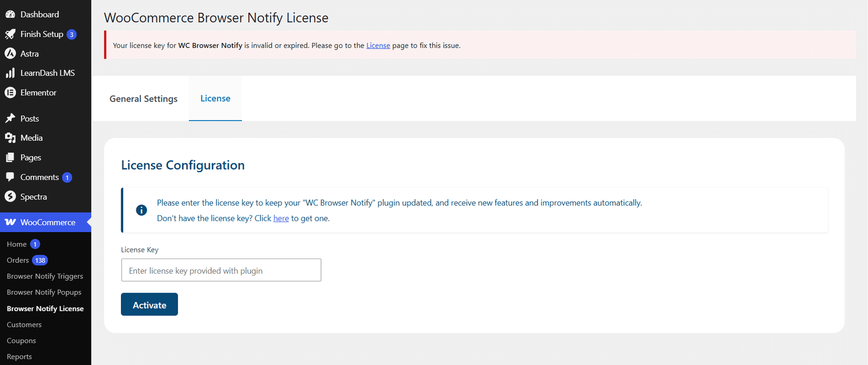Click the 'License Key' field label

tap(139, 250)
